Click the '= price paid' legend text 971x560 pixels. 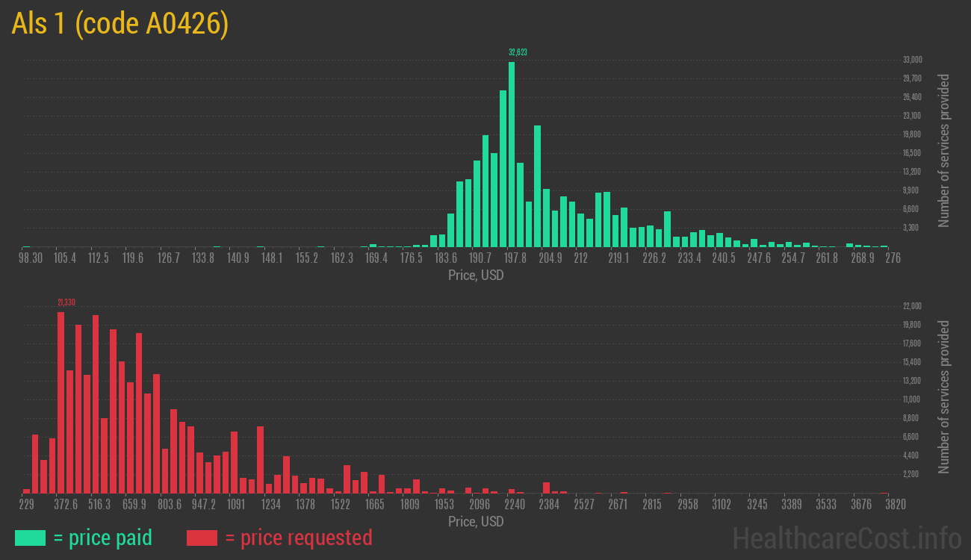(103, 538)
